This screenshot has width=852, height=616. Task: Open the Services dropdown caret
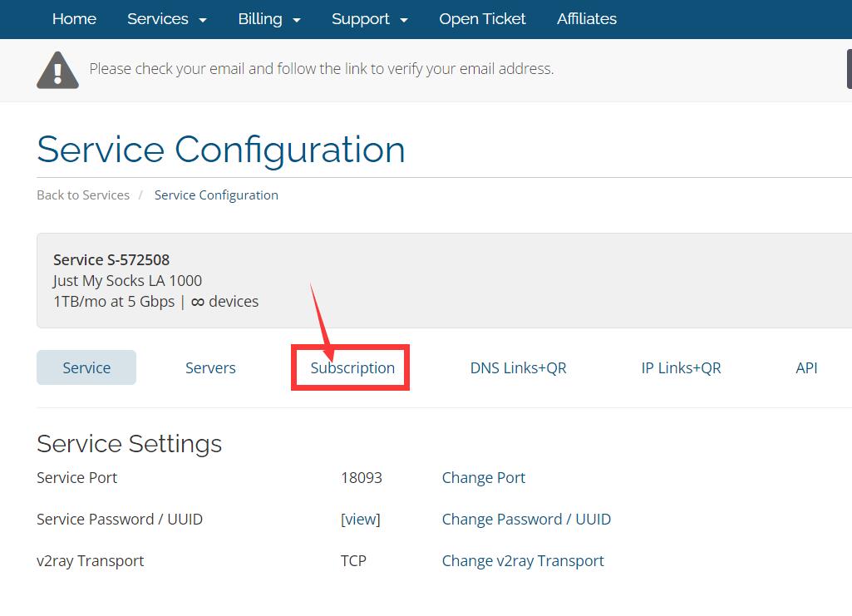tap(202, 19)
